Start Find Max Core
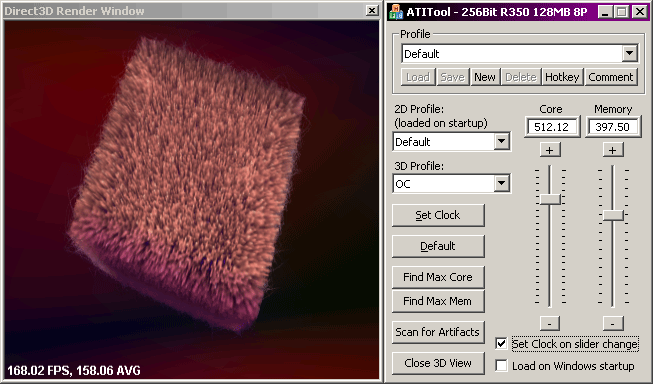 [438, 277]
